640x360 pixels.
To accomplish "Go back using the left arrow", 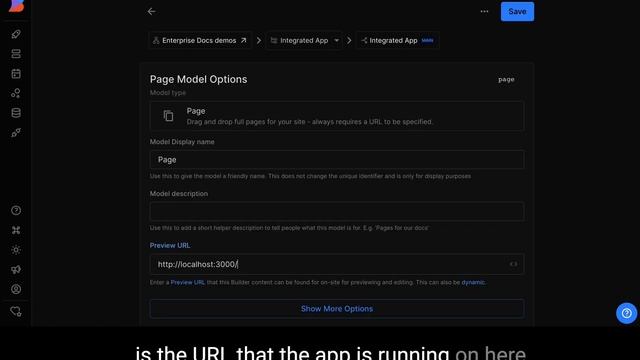I will [x=151, y=11].
